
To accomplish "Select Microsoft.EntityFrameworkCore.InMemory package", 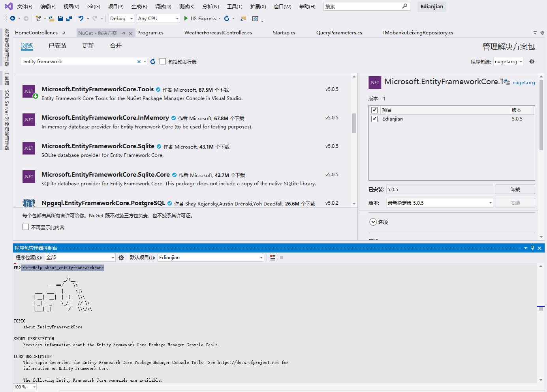I will point(182,122).
